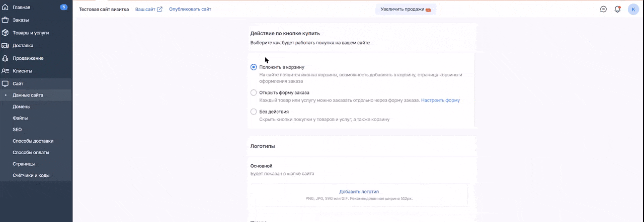
Task: Click the Home house icon in sidebar
Action: 6,8
